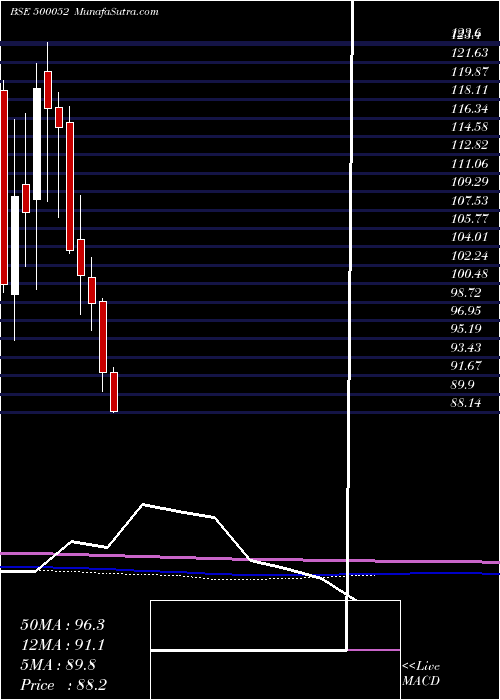Click the BSE 500052 chart title
This screenshot has width=500, height=700.
[39, 12]
